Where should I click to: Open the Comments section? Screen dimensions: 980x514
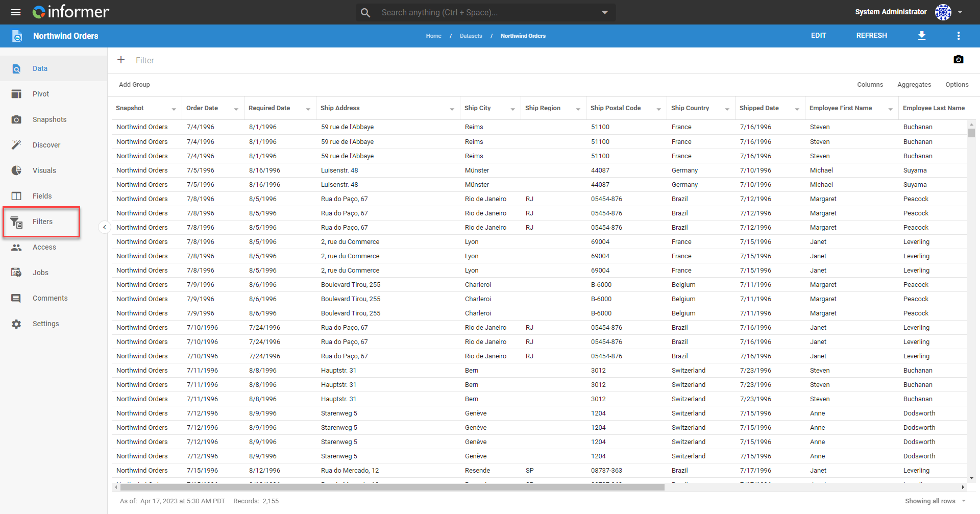click(50, 298)
